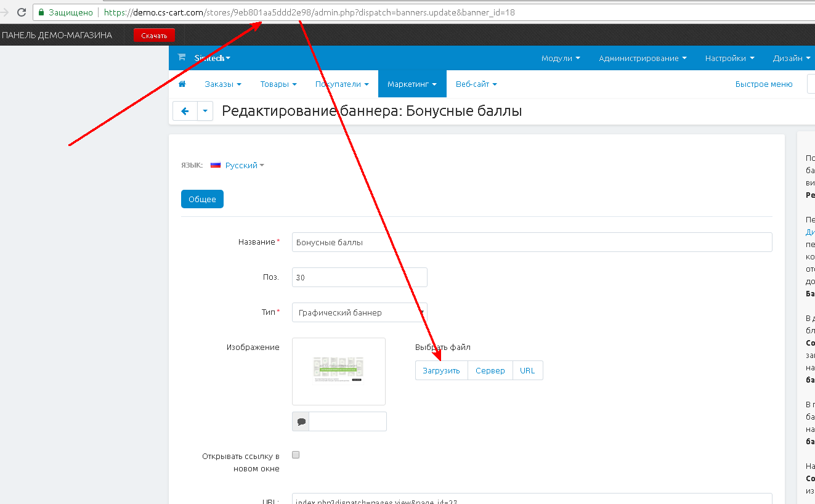Click the Russian flag language icon

(x=216, y=165)
